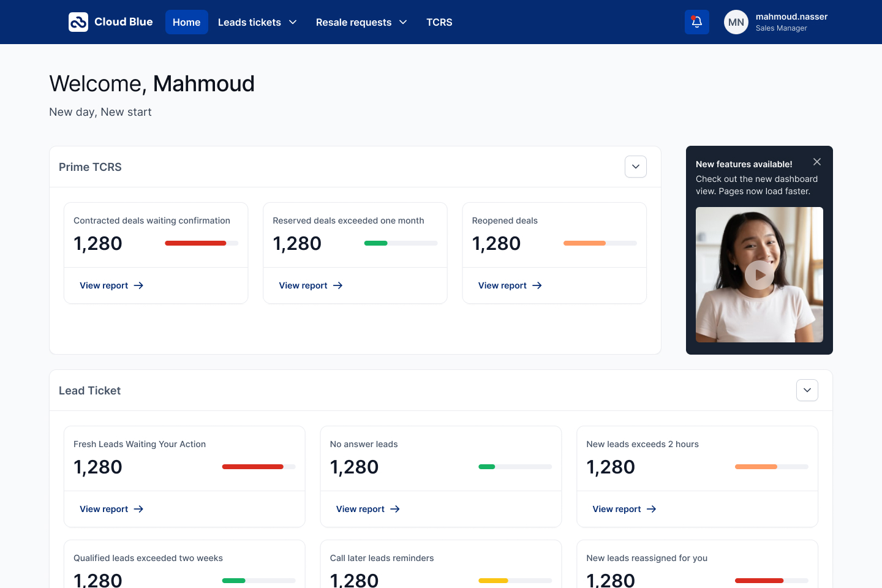Expand the Resale requests chevron
Image resolution: width=882 pixels, height=588 pixels.
click(403, 22)
